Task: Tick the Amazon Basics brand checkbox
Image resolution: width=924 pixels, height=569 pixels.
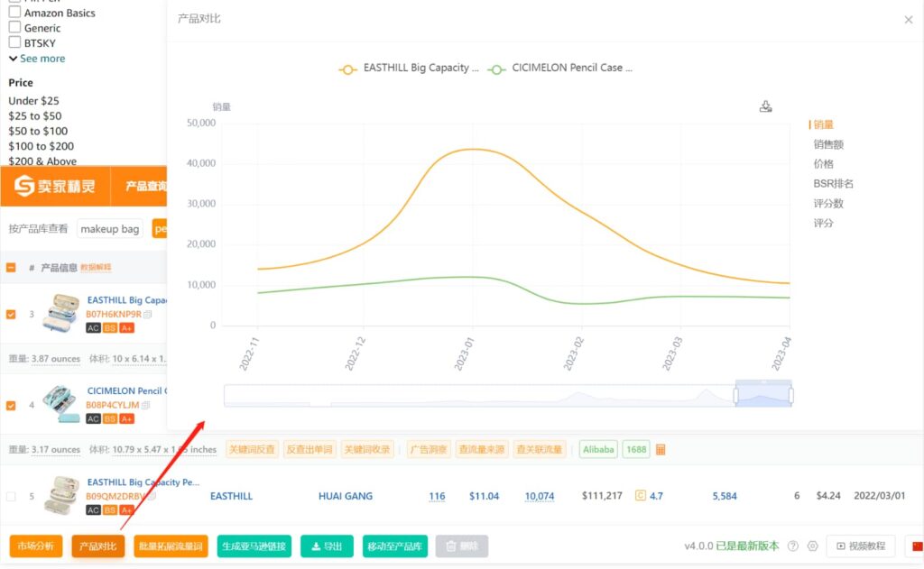Action: coord(14,13)
